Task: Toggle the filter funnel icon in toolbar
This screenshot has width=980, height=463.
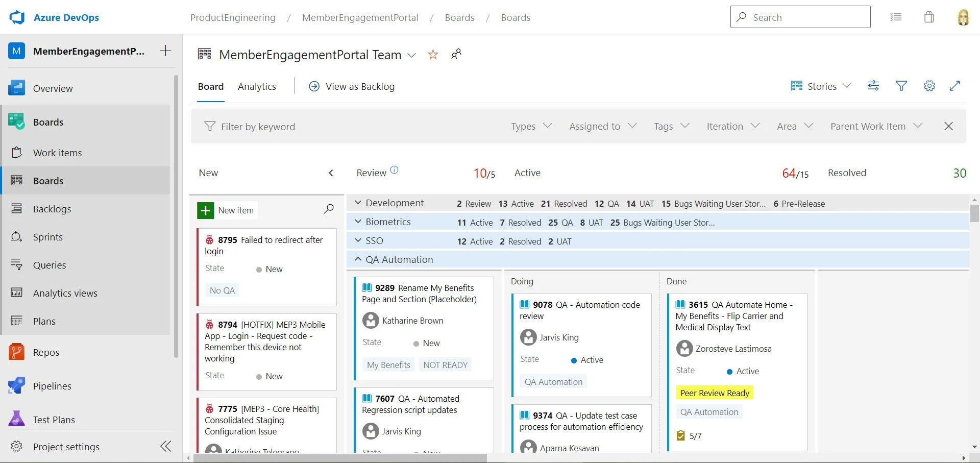Action: coord(901,86)
